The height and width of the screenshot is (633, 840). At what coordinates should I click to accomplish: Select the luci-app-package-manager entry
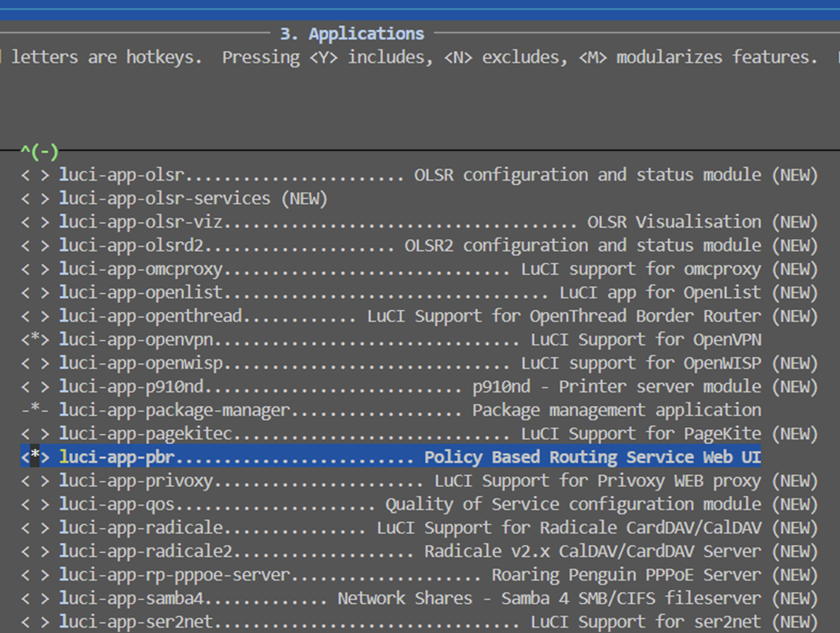(391, 411)
